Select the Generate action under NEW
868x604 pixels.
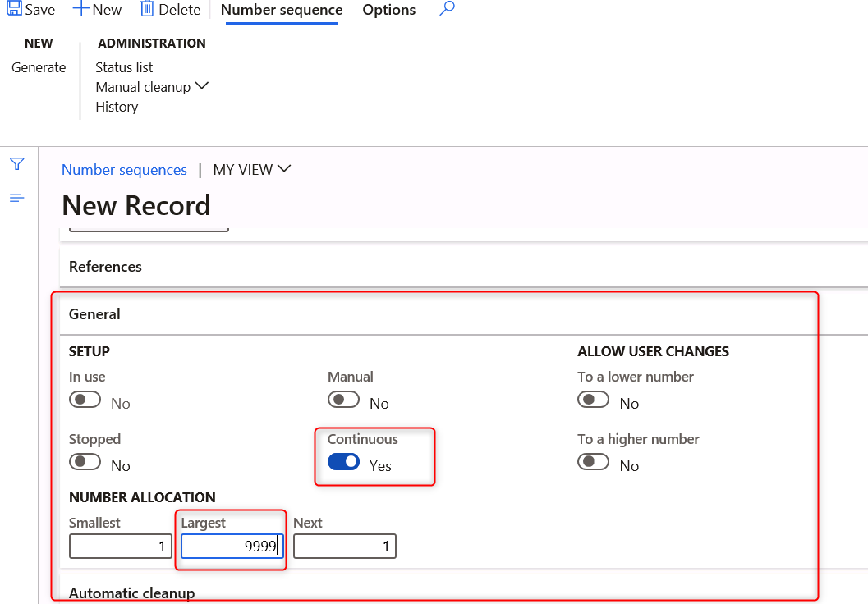pyautogui.click(x=38, y=67)
